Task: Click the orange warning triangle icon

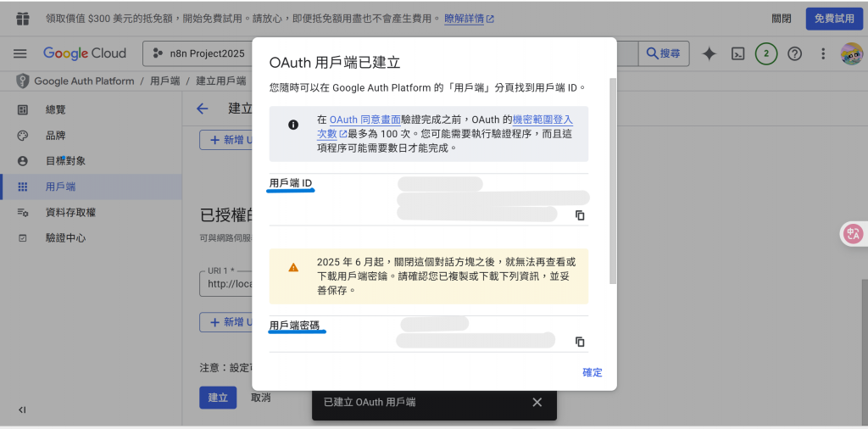Action: [x=293, y=267]
